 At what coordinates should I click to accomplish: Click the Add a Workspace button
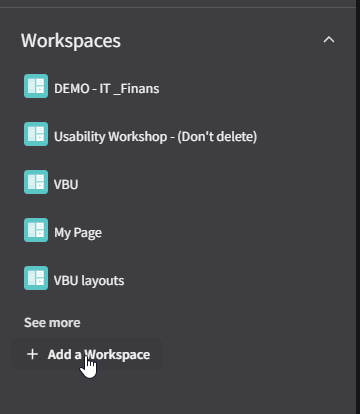point(87,354)
